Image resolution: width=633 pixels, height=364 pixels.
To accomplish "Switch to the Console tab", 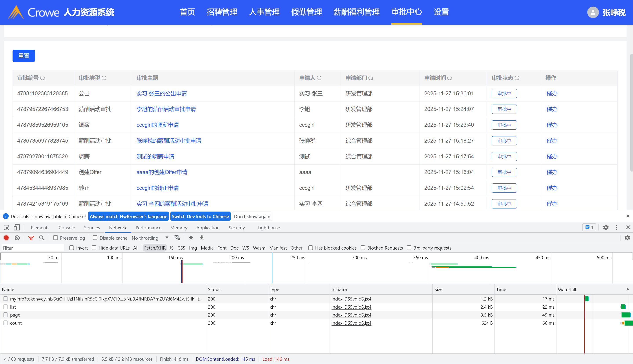I will coord(67,228).
